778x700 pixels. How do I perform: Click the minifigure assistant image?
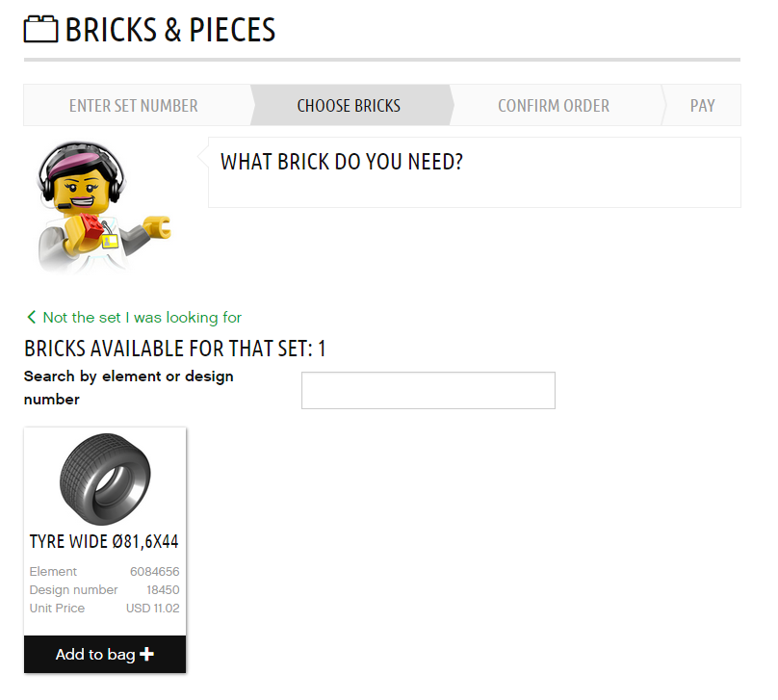103,206
